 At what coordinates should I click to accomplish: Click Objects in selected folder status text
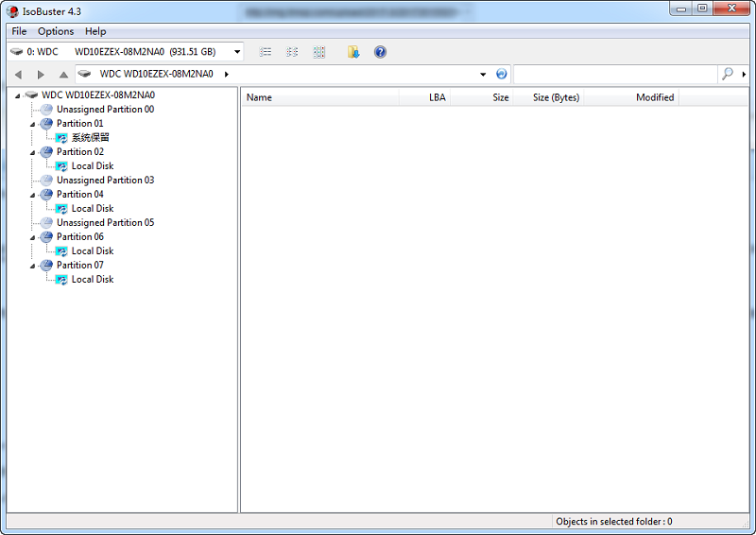click(613, 522)
